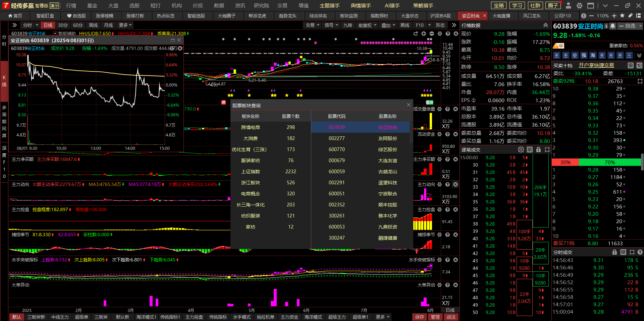Open the user account profile icon

[568, 5]
